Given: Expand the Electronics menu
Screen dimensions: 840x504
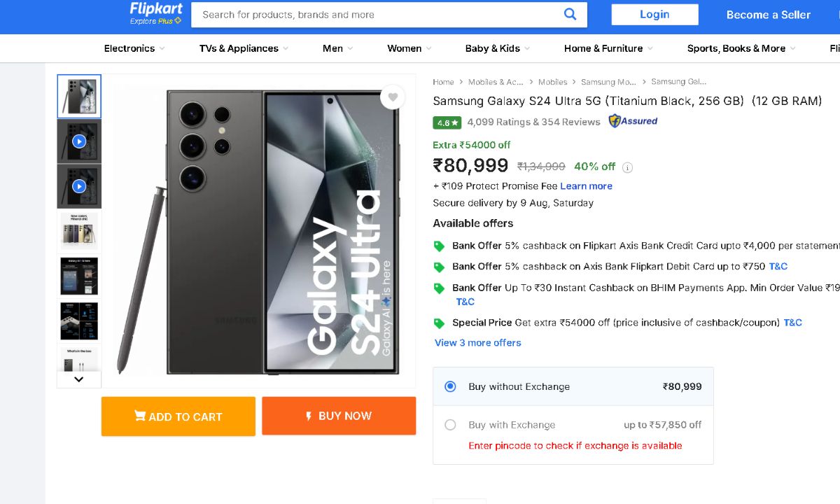Looking at the screenshot, I should (134, 48).
